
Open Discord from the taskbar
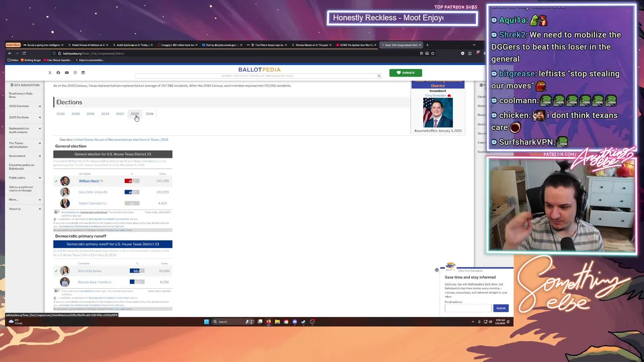pos(295,322)
